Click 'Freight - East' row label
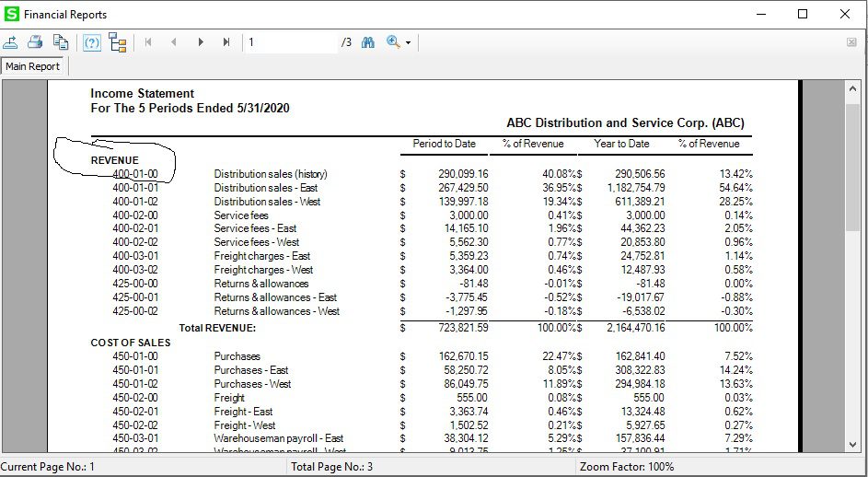868x477 pixels. pyautogui.click(x=244, y=412)
